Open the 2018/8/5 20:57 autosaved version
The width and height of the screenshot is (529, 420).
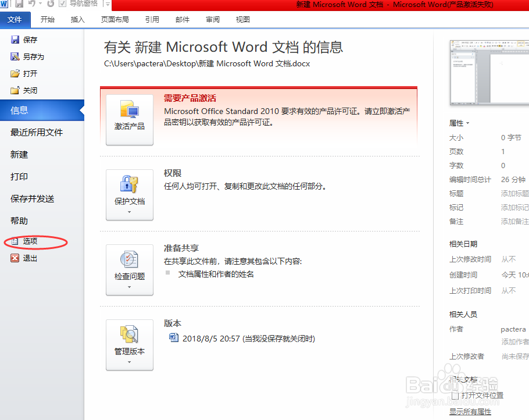pos(249,339)
